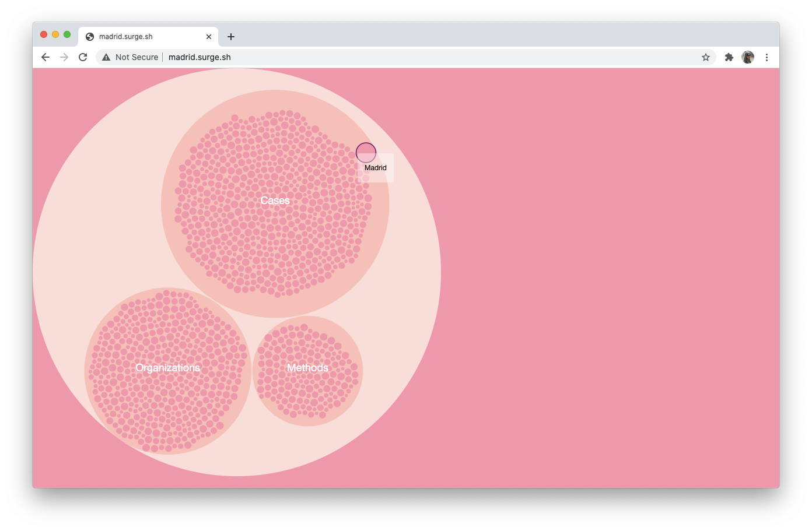The height and width of the screenshot is (531, 812).
Task: Open the Chrome profile avatar
Action: point(748,57)
